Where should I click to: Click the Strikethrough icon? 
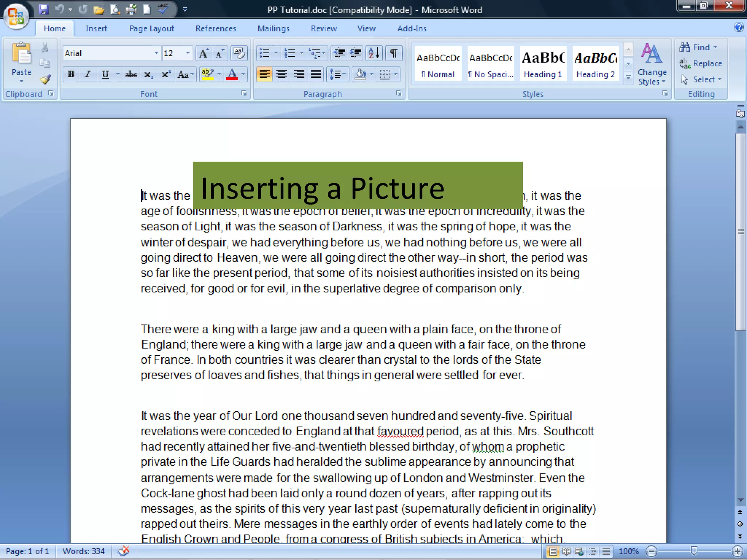pyautogui.click(x=131, y=75)
